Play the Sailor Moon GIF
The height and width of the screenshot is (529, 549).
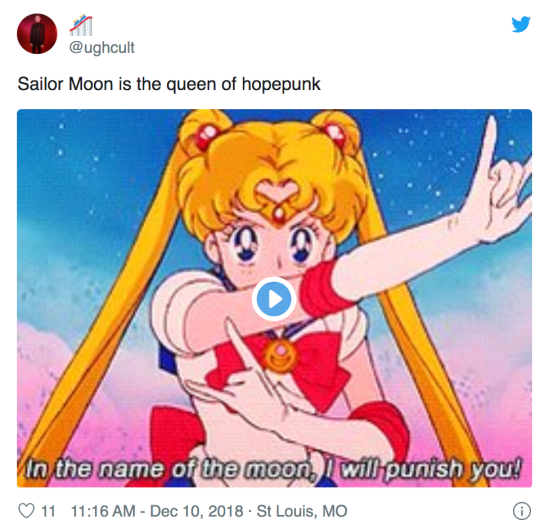[x=274, y=299]
